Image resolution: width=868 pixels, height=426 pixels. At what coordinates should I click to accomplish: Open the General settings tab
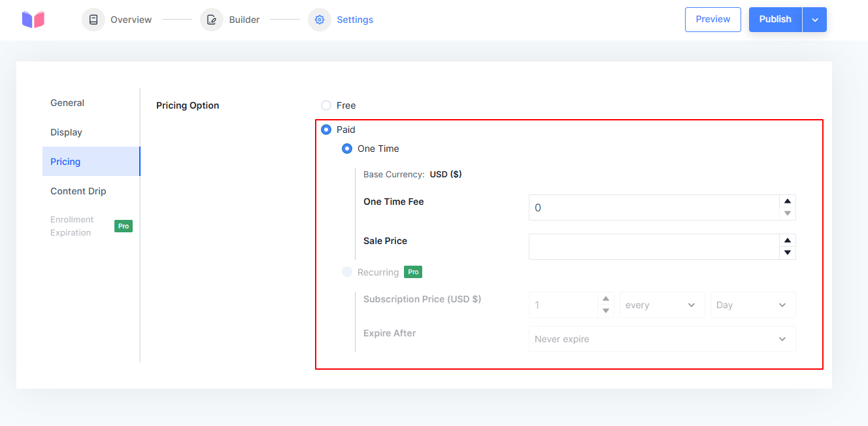pos(91,103)
